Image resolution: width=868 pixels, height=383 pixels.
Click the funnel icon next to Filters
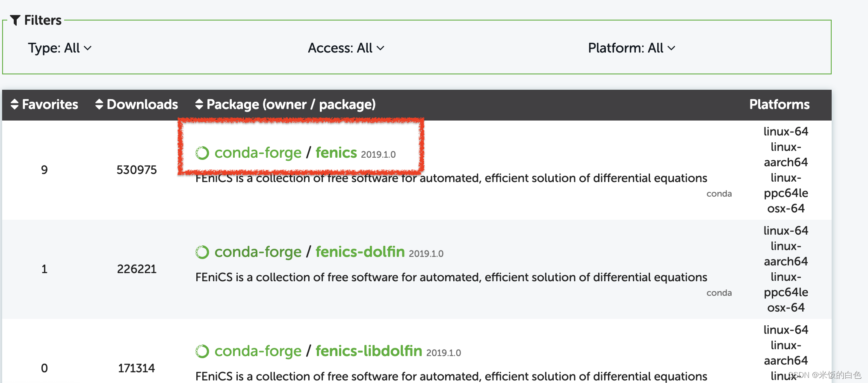(15, 20)
